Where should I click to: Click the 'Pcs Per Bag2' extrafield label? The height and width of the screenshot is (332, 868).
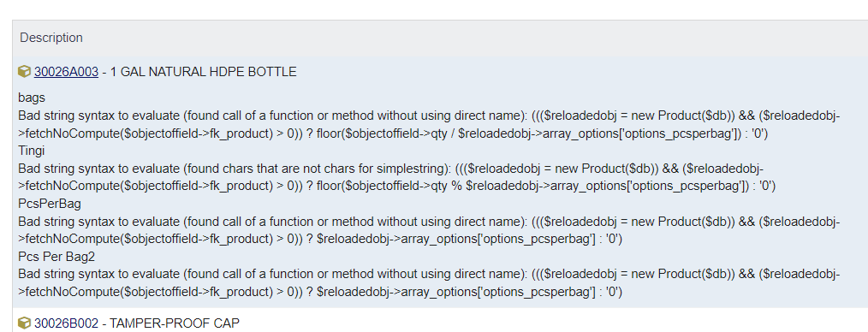[52, 257]
